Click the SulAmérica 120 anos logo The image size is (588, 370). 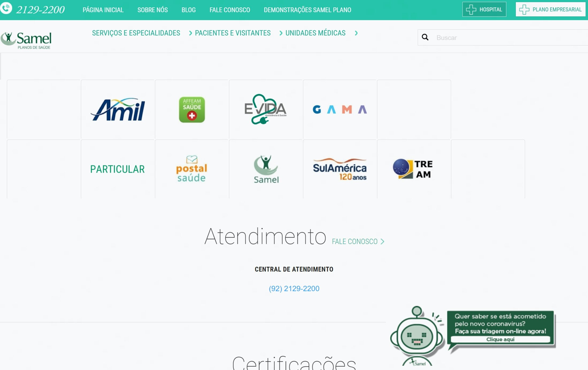(x=340, y=169)
